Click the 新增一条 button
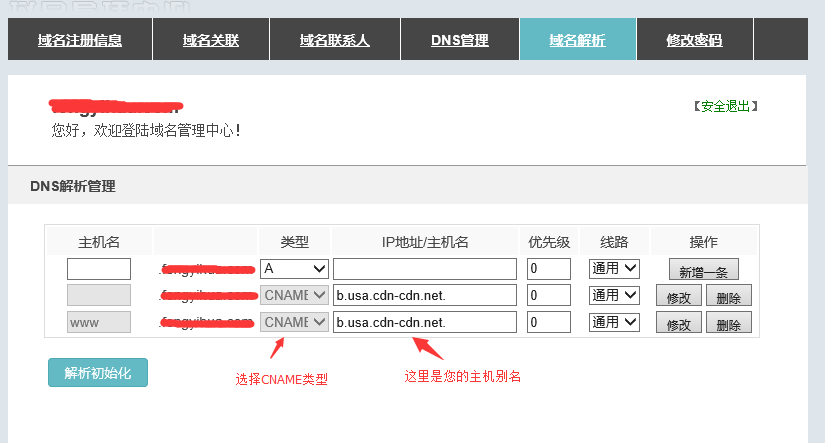The height and width of the screenshot is (443, 825). click(x=703, y=269)
